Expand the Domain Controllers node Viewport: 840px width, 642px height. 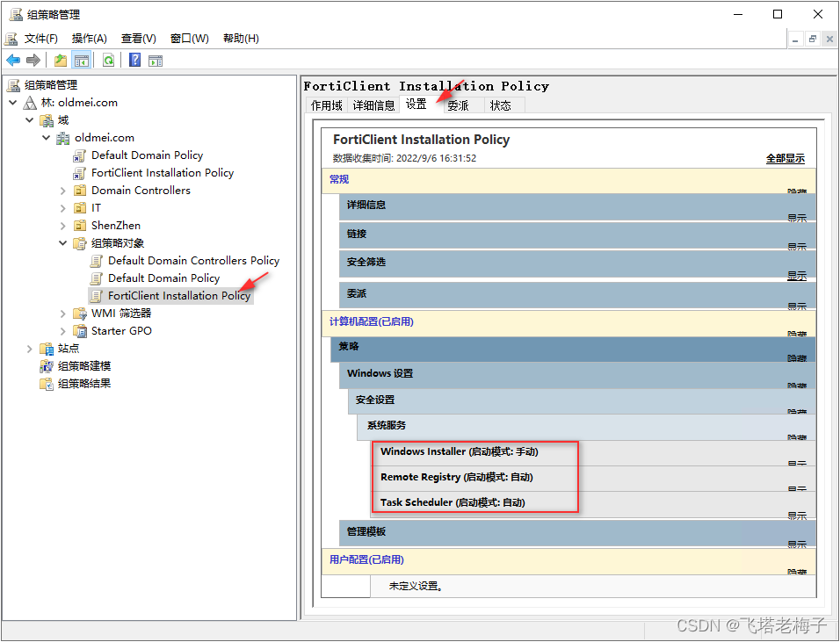pos(62,191)
